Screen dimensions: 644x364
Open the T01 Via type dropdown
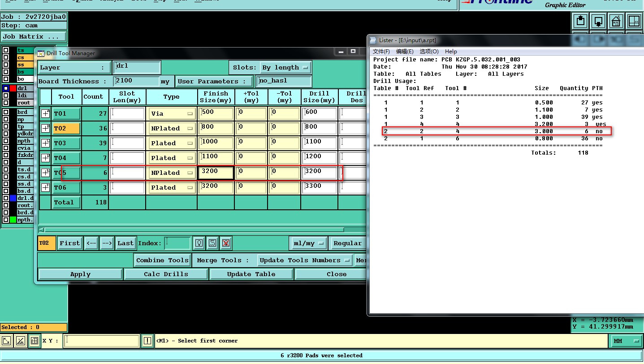tap(172, 114)
